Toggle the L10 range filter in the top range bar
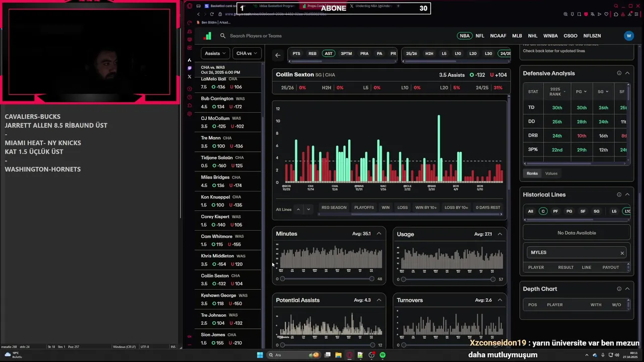The image size is (644, 362). tap(458, 53)
